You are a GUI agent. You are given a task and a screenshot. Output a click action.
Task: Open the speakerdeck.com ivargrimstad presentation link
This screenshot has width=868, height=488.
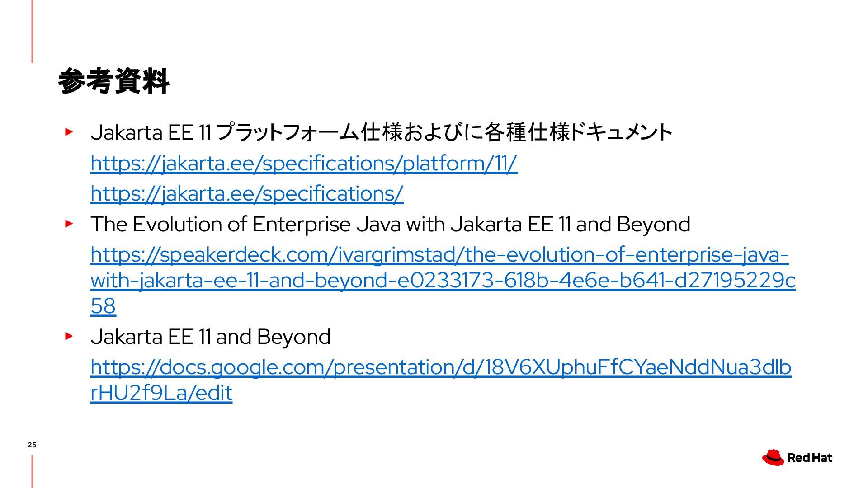[x=443, y=280]
